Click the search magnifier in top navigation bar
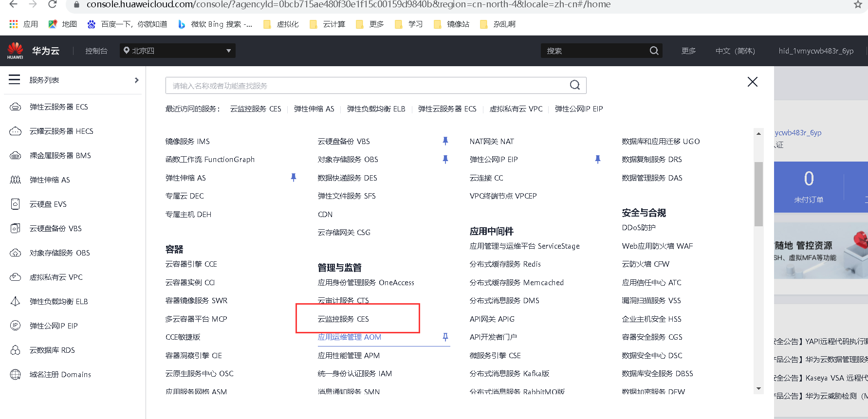The height and width of the screenshot is (419, 868). 654,51
